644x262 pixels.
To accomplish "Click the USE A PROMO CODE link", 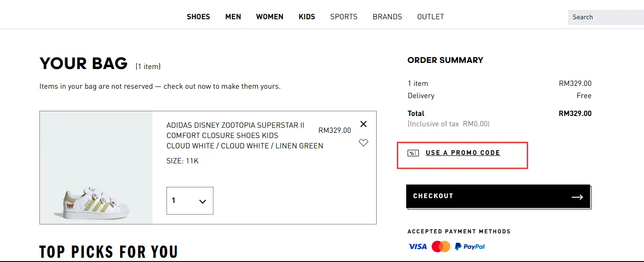I will pyautogui.click(x=463, y=153).
